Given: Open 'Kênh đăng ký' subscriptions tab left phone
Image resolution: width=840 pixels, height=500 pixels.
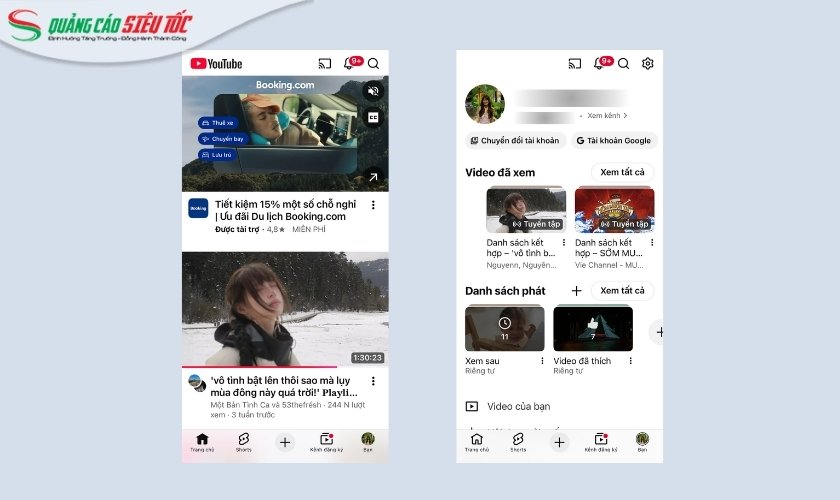Looking at the screenshot, I should pyautogui.click(x=326, y=443).
